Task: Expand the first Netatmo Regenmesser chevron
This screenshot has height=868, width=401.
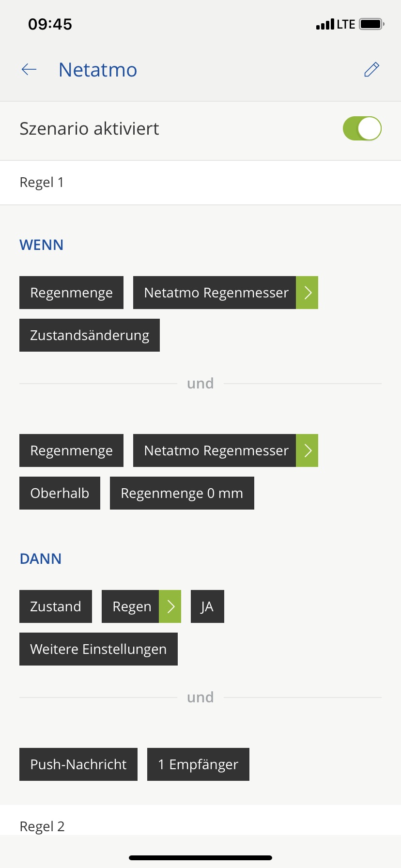Action: (307, 293)
